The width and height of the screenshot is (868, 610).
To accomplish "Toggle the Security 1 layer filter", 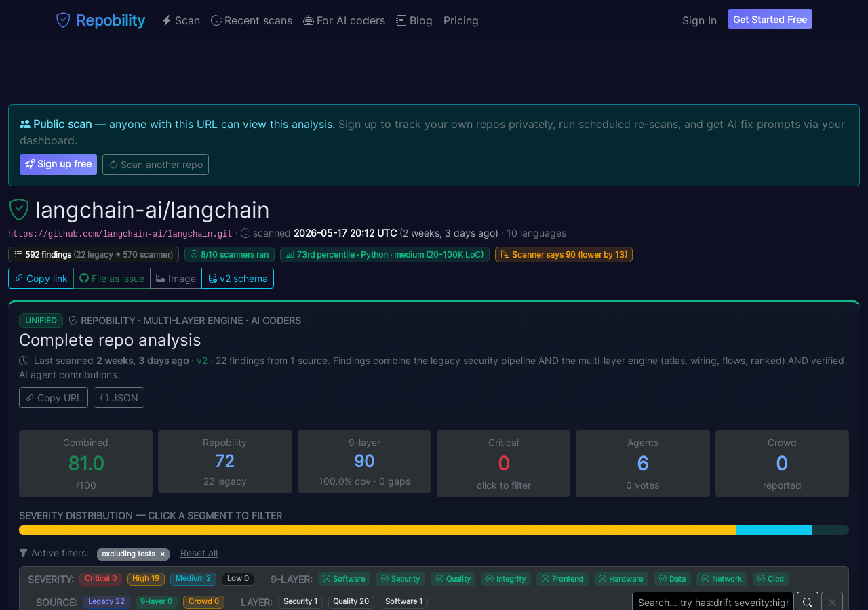I will [x=300, y=601].
